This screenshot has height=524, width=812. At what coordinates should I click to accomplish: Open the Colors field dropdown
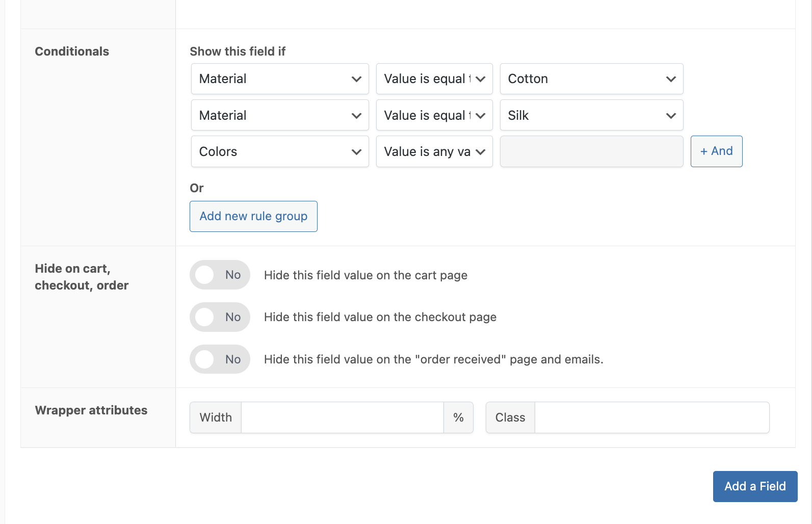tap(279, 151)
